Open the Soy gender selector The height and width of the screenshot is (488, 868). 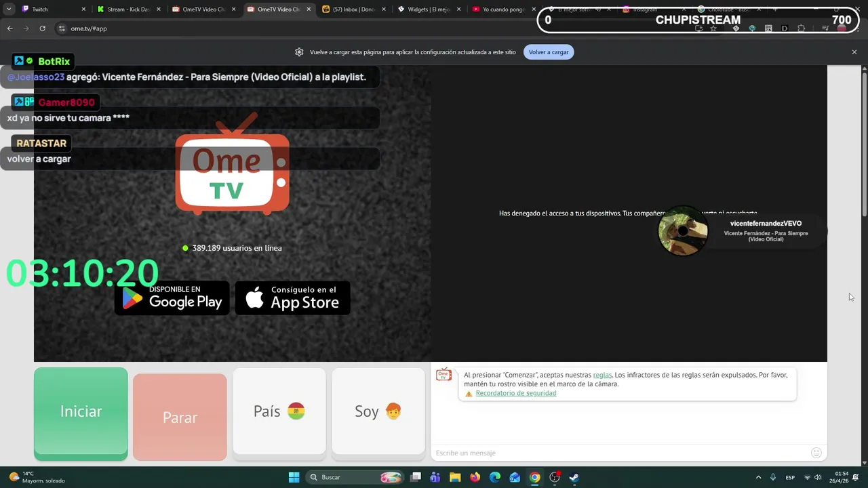point(378,411)
